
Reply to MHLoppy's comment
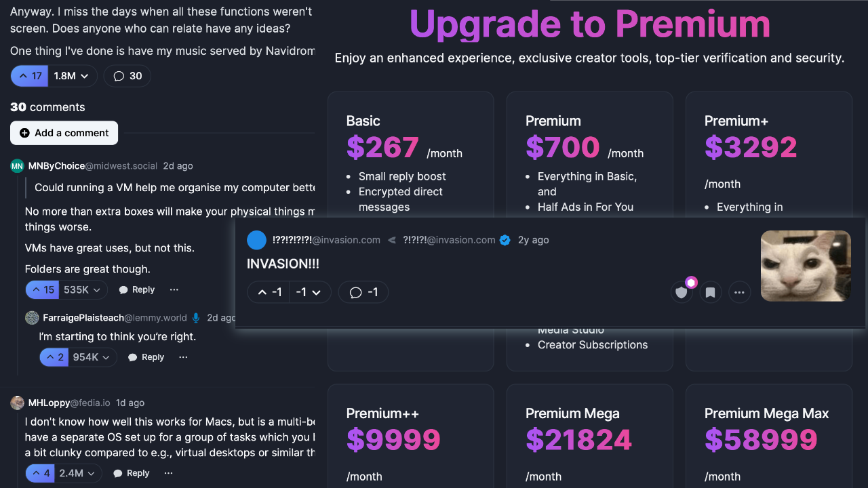(132, 473)
